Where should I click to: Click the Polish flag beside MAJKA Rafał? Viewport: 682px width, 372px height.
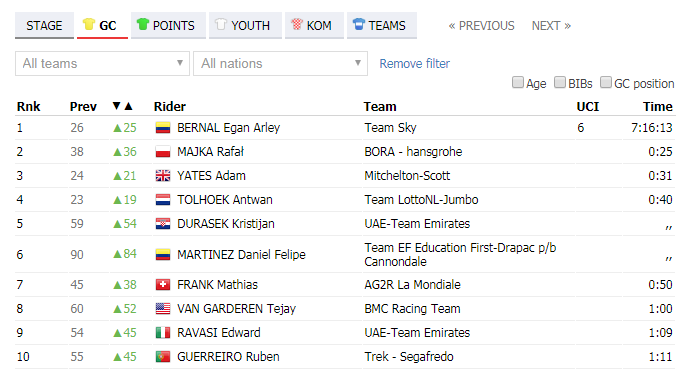coord(163,152)
